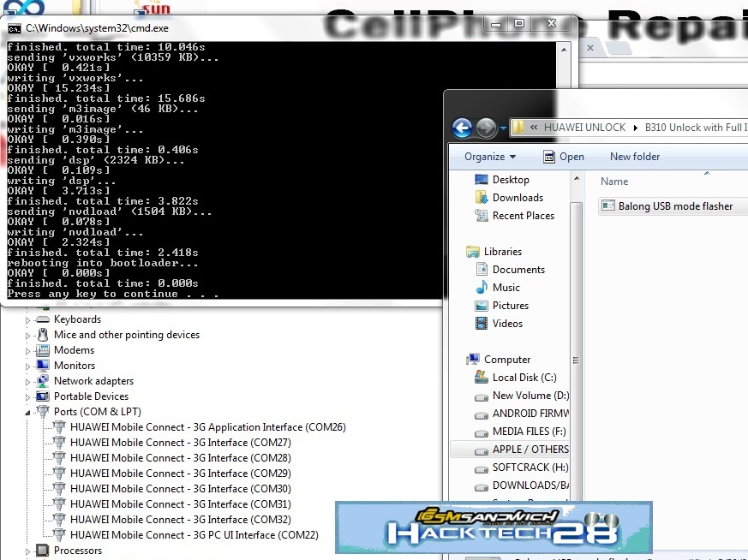Select HUAWEI 3G Interface (COM29)

point(180,474)
